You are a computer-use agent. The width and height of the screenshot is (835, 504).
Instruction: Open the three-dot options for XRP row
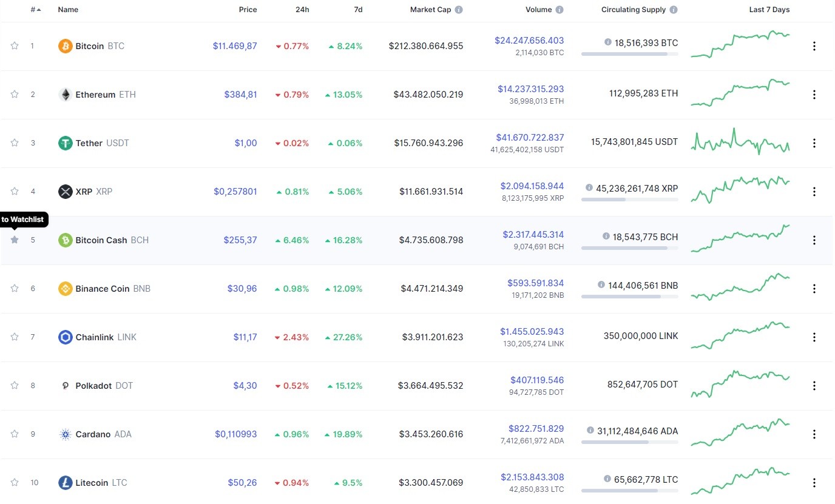(x=814, y=192)
